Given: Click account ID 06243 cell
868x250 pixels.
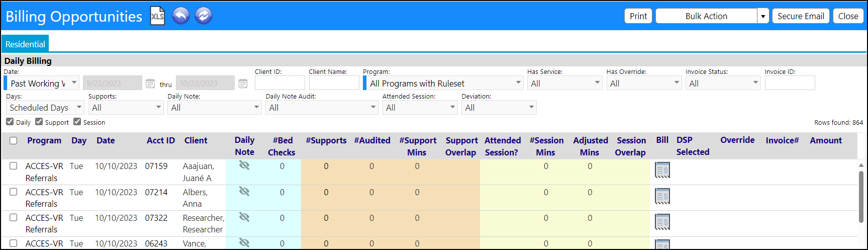Looking at the screenshot, I should pyautogui.click(x=156, y=243).
